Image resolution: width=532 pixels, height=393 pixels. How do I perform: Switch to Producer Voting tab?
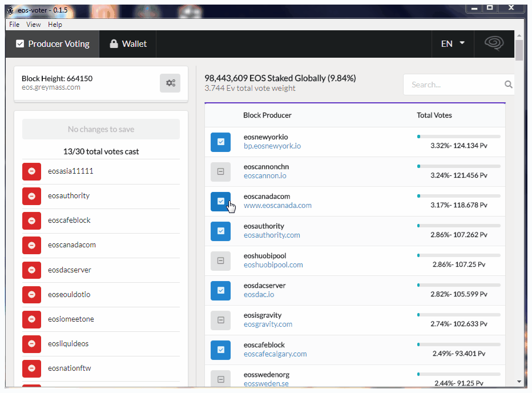coord(53,44)
